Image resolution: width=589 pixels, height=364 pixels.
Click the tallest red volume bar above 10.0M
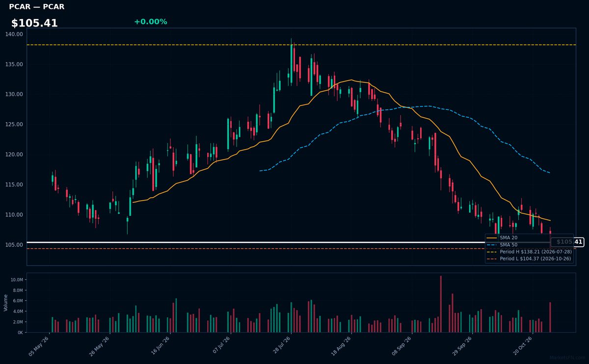point(441,304)
